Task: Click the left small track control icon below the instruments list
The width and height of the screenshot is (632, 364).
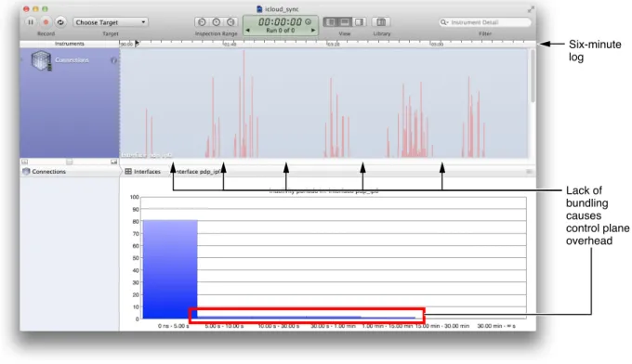Action: (24, 162)
